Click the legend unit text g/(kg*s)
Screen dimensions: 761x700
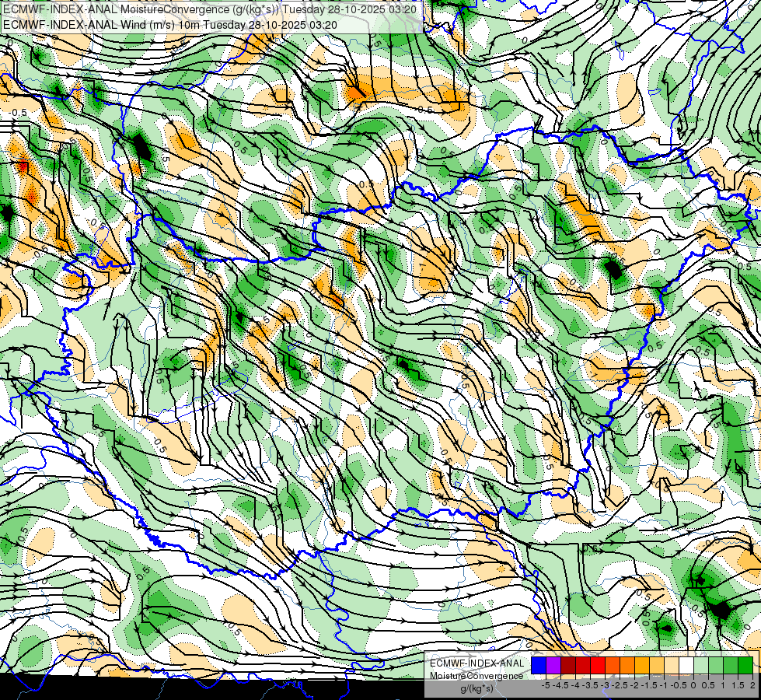(476, 688)
